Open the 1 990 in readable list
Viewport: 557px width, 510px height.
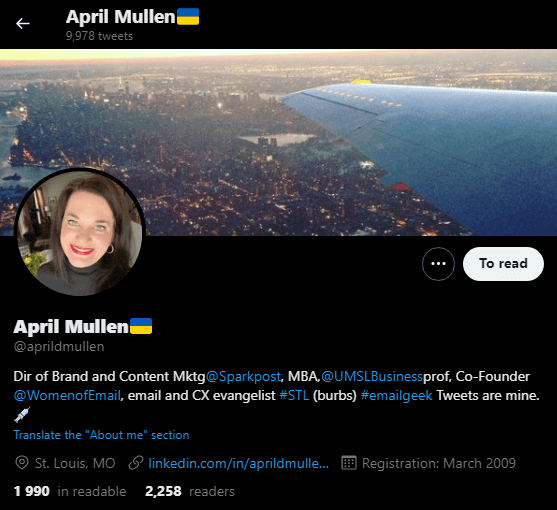tap(70, 492)
